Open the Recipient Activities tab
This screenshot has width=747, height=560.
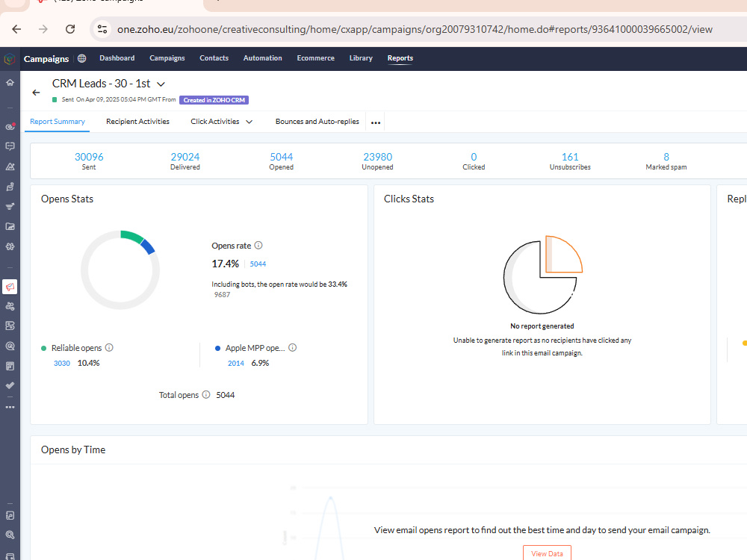point(137,122)
